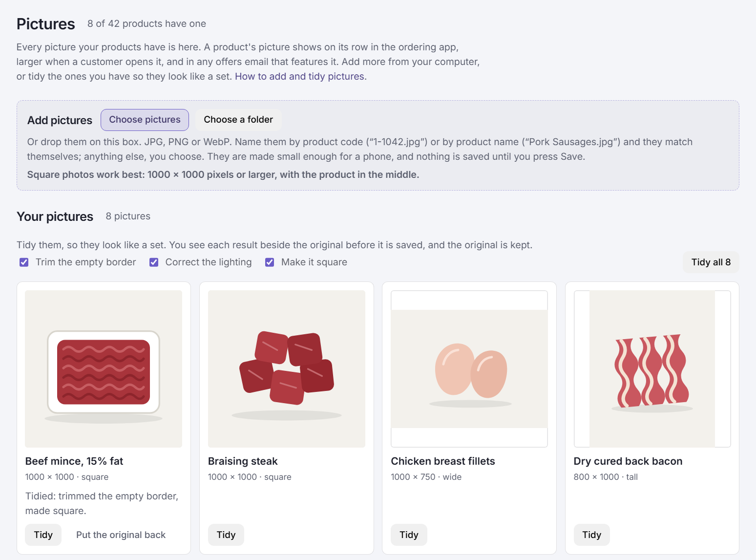Select the Beef mince, 15% fat title
Screen dimensions: 756x560
click(74, 461)
